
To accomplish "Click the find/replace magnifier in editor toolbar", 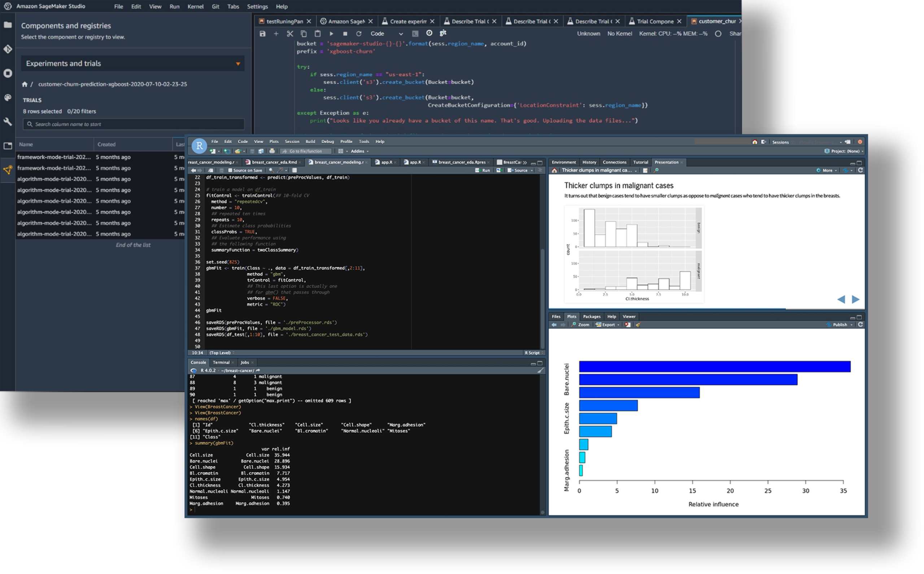I will 271,170.
